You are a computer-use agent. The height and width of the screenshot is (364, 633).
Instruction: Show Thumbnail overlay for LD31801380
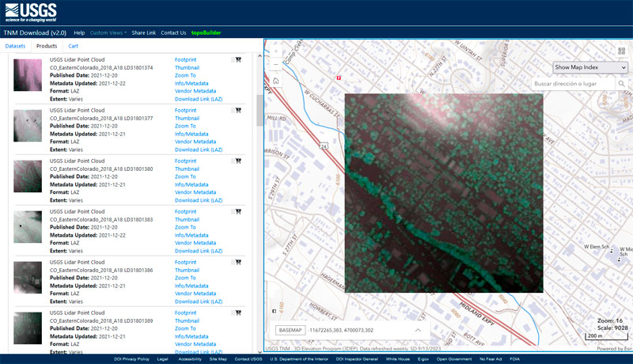(x=187, y=169)
